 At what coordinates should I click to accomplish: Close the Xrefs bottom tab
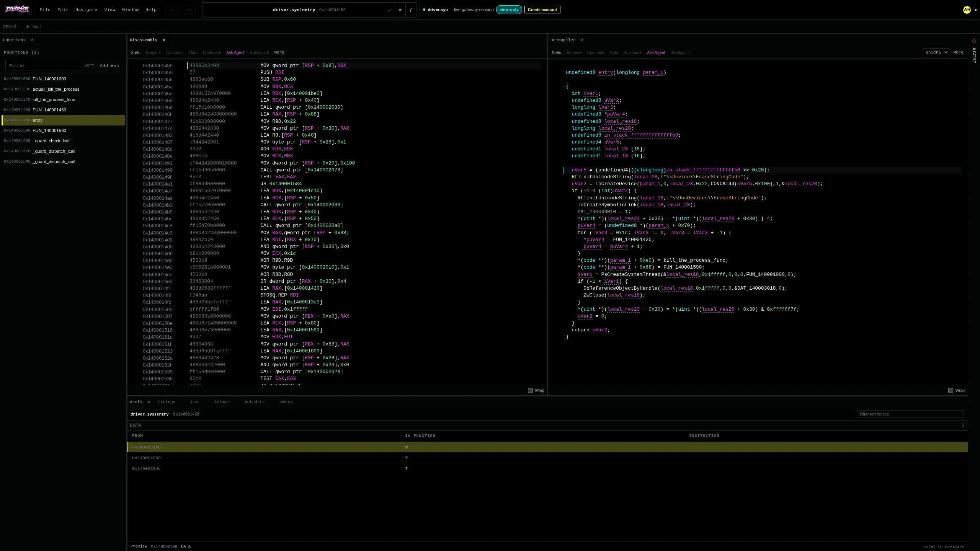point(149,402)
